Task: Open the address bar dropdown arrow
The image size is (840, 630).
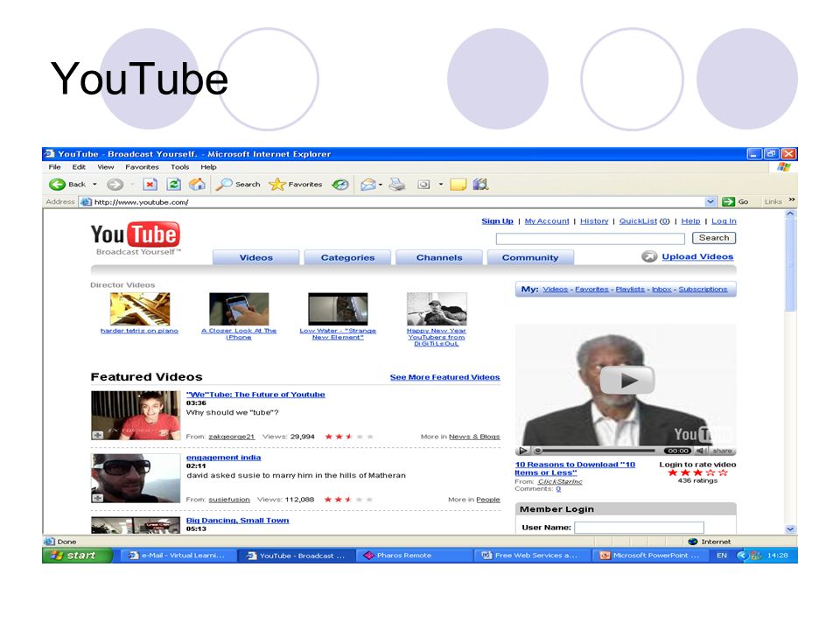Action: (710, 202)
